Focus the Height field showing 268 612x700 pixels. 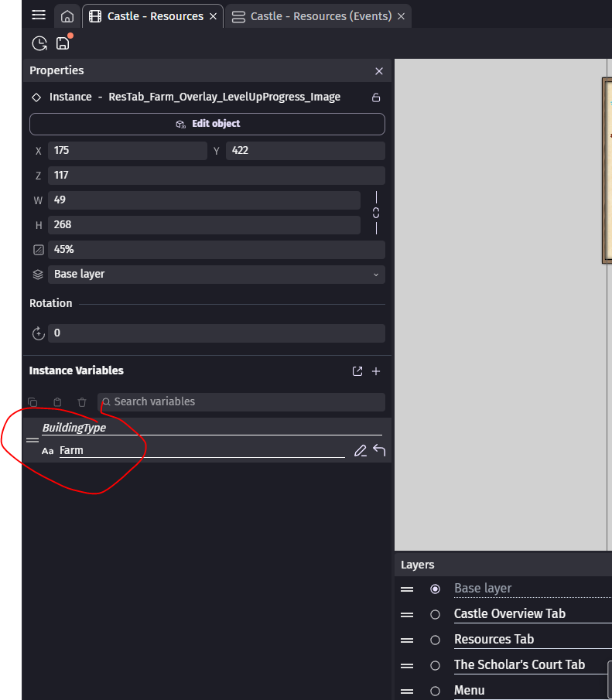click(x=204, y=225)
